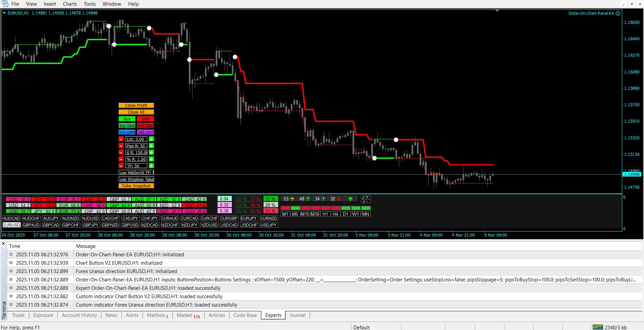644x330 pixels.
Task: Click the green GBP 82.9 strength cell
Action: click(119, 205)
